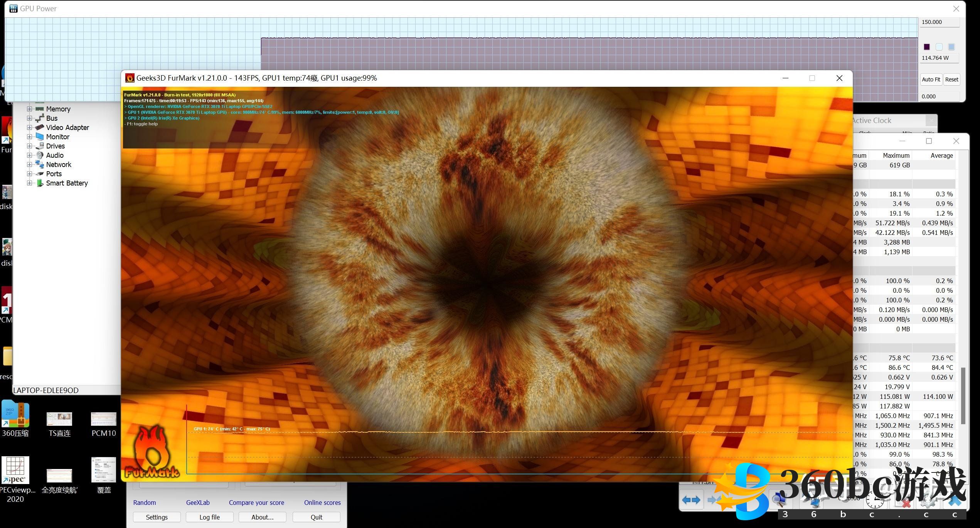Image resolution: width=980 pixels, height=528 pixels.
Task: Click the Reset button in GPU Power
Action: tap(951, 79)
